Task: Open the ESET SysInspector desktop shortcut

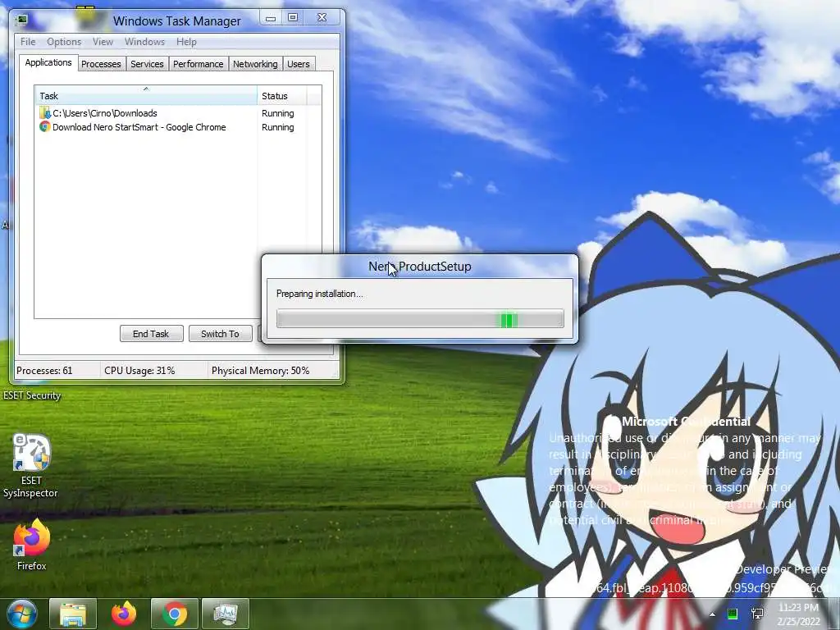Action: click(31, 466)
